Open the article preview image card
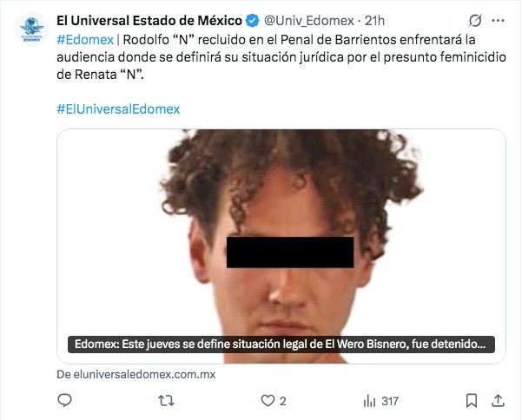The height and width of the screenshot is (420, 522). click(281, 246)
